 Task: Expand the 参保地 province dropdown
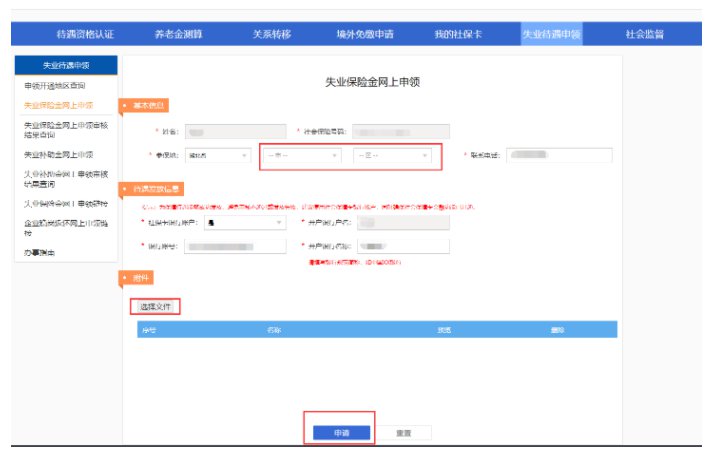pos(218,155)
